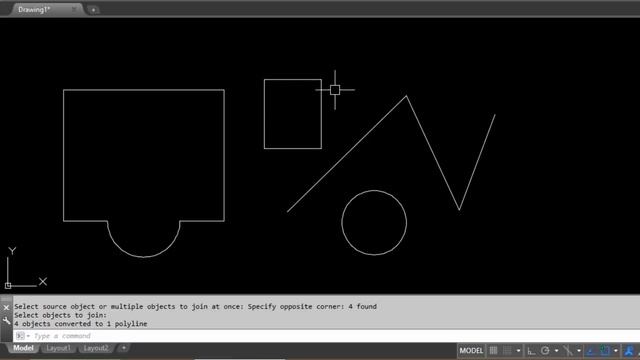Toggle ortho mode
Image resolution: width=640 pixels, height=360 pixels.
pos(531,351)
